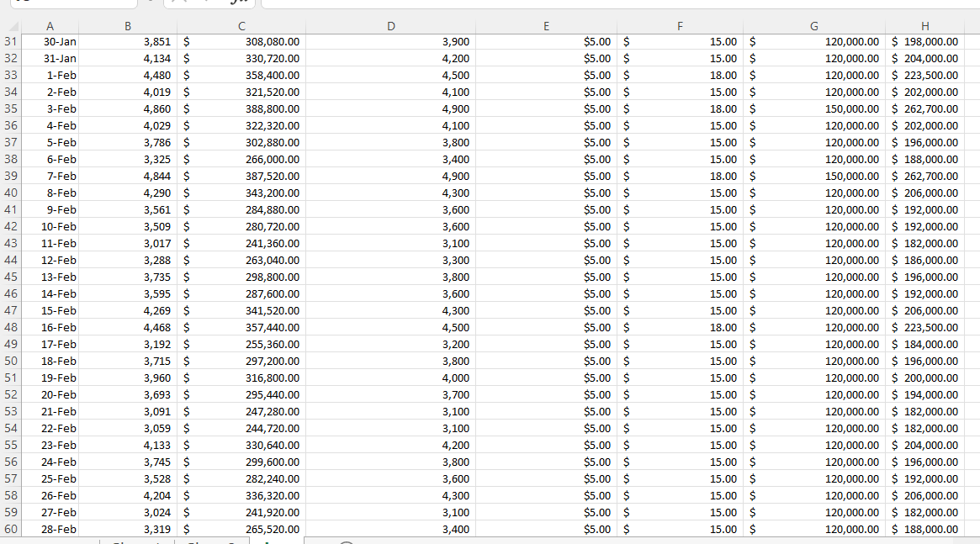Select row 31 by its row number
The height and width of the screenshot is (544, 980).
click(12, 41)
